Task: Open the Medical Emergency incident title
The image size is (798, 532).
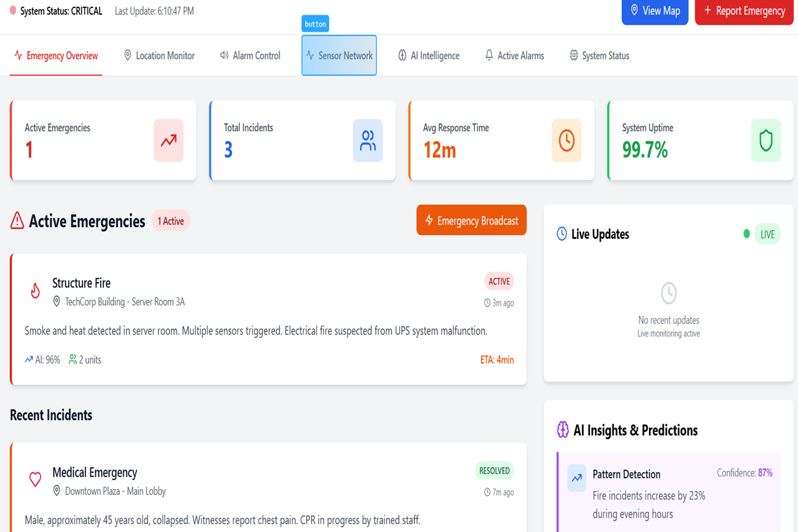Action: click(x=95, y=473)
